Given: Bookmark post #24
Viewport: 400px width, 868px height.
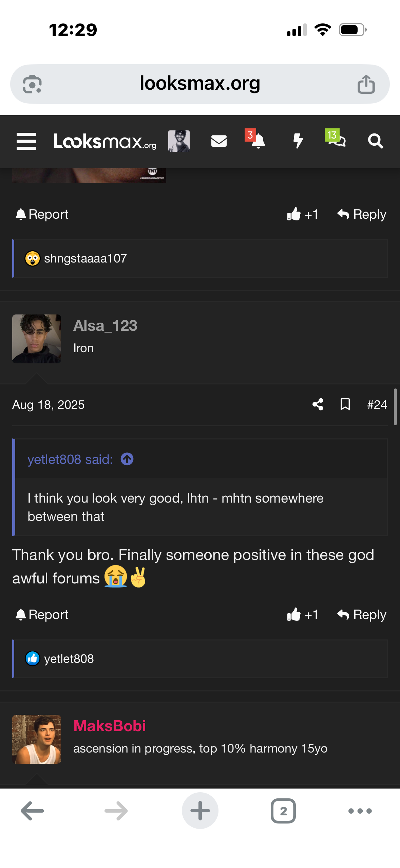Looking at the screenshot, I should click(x=345, y=404).
